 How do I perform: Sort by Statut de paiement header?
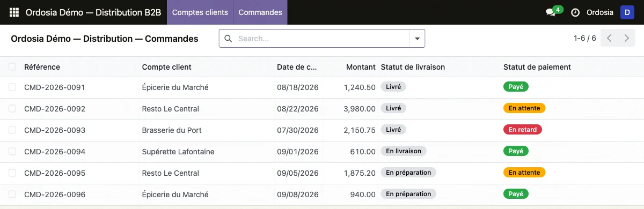tap(537, 67)
